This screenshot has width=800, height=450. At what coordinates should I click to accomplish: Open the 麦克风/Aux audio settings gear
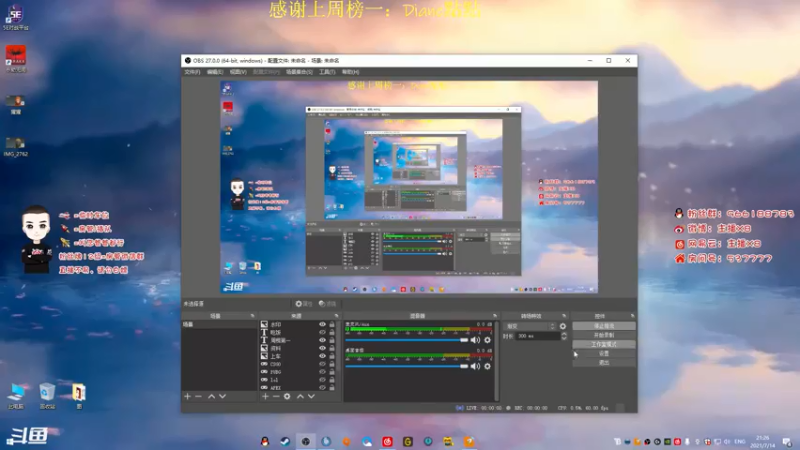[488, 340]
